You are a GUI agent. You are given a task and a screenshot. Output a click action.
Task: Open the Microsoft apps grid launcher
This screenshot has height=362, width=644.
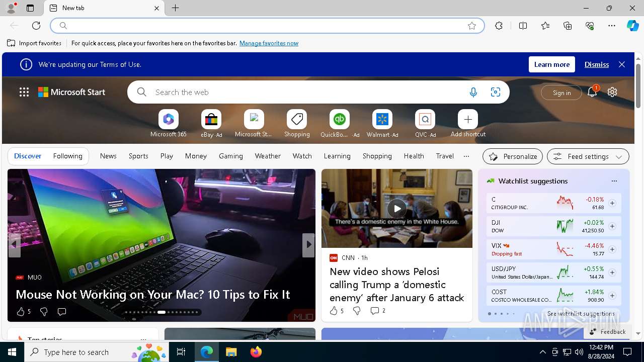[24, 92]
